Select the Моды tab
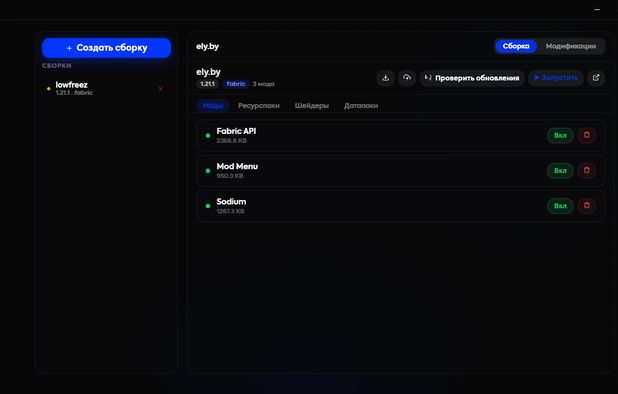Viewport: 618px width, 394px height. 213,106
